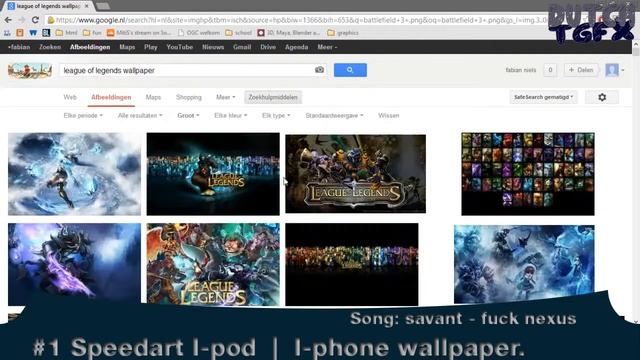Screen dimensions: 640x360
Task: Open the OGC welkom bookmark
Action: coord(199,33)
